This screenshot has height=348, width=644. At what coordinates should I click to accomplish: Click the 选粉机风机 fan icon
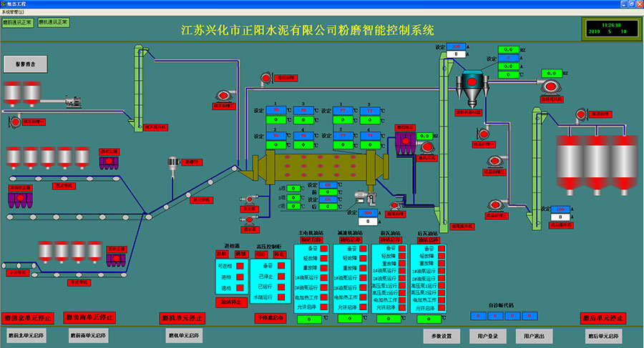point(550,86)
